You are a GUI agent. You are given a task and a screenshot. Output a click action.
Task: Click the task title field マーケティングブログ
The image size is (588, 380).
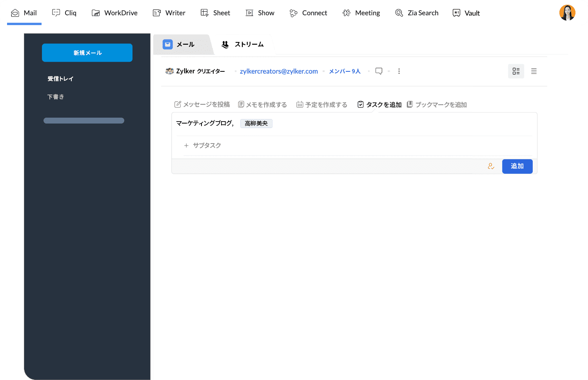pos(205,123)
